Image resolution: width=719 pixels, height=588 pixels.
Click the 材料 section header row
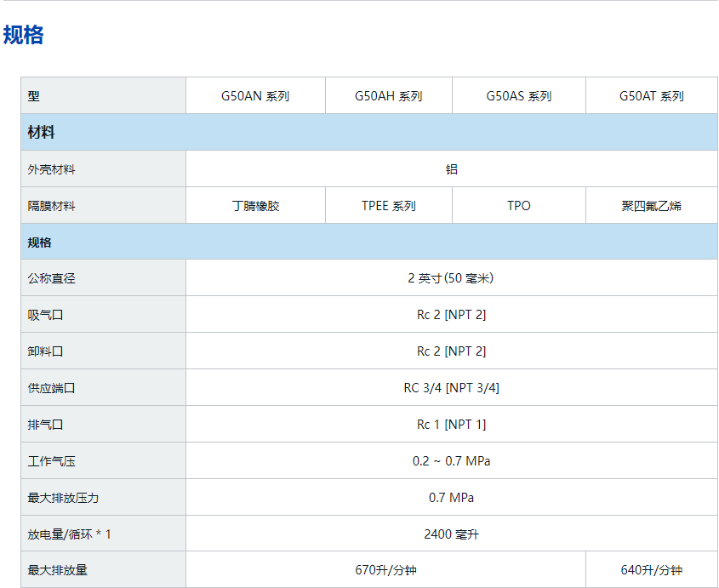(x=368, y=133)
